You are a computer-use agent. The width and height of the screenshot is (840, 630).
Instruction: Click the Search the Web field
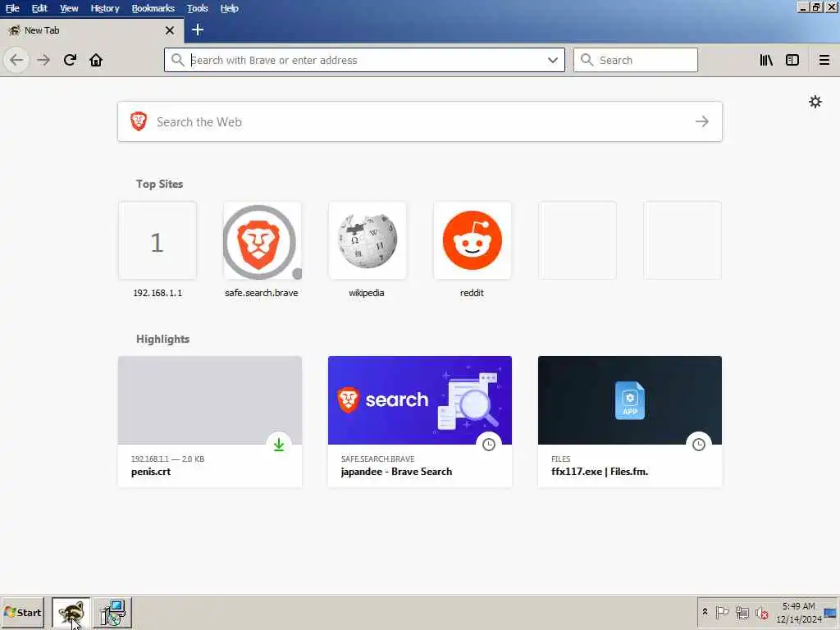420,121
